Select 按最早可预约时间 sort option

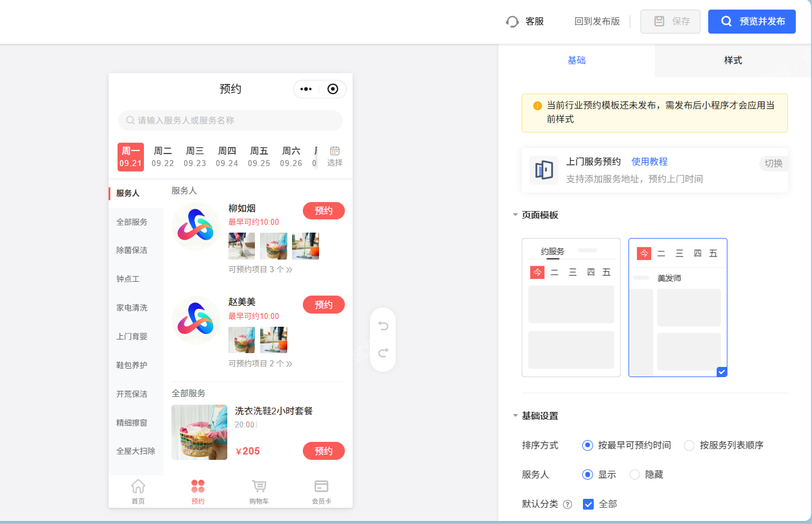tap(588, 445)
